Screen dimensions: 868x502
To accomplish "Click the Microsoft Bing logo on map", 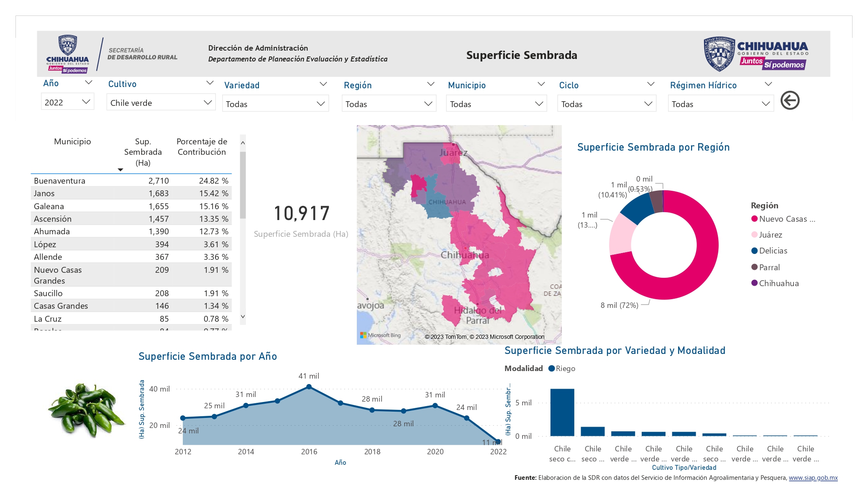I will (380, 335).
